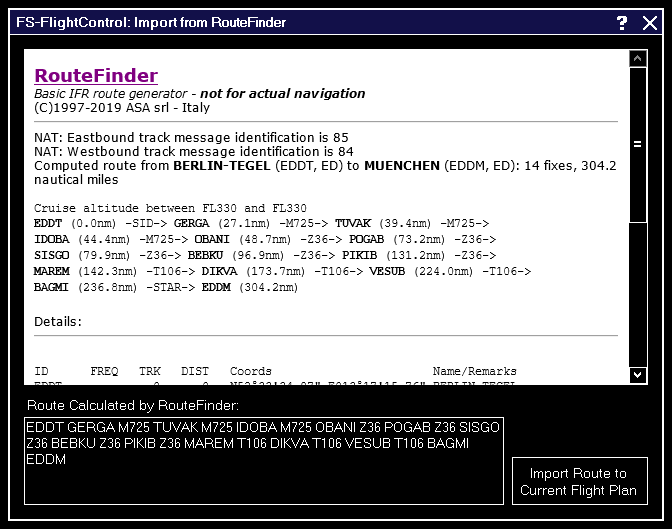Click the BERLIN-TEGEL bold airport name
Viewport: 672px width, 529px height.
pos(222,166)
